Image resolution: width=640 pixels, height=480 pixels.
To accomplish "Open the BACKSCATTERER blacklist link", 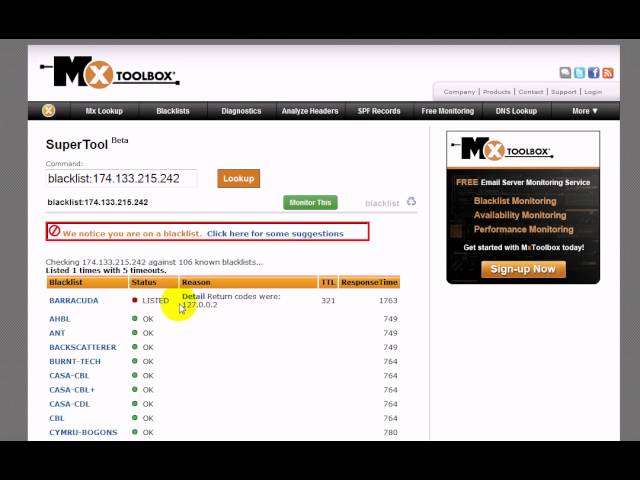I will tap(83, 347).
